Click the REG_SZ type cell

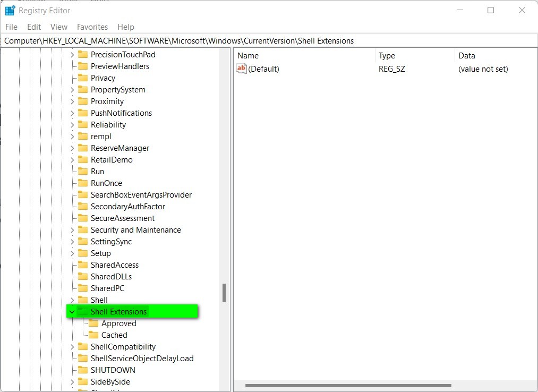392,69
